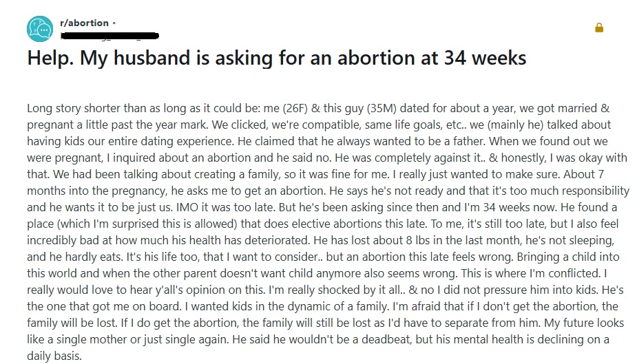
Task: Click the word "IMO" in the post body
Action: tap(187, 207)
